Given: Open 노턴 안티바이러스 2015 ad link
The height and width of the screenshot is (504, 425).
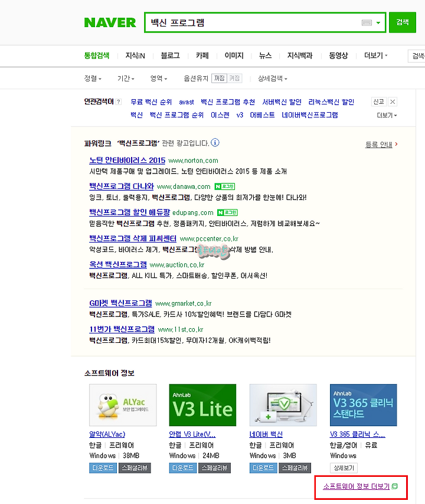Looking at the screenshot, I should 127,161.
